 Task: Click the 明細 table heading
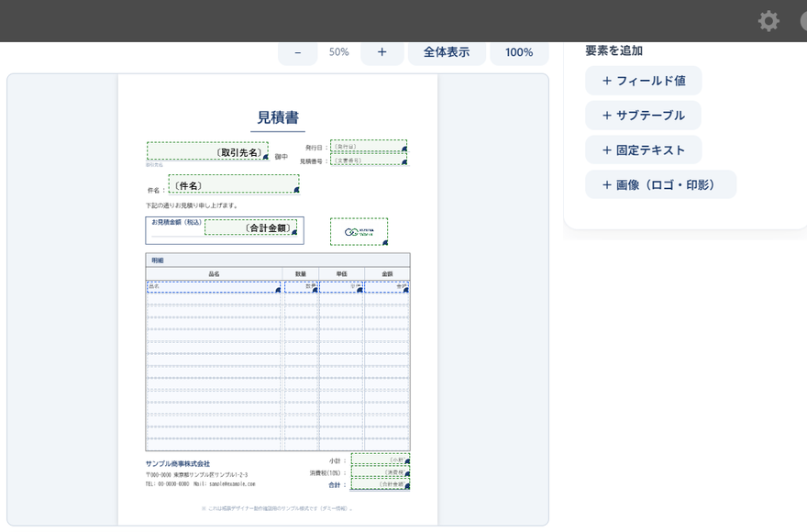tap(158, 260)
